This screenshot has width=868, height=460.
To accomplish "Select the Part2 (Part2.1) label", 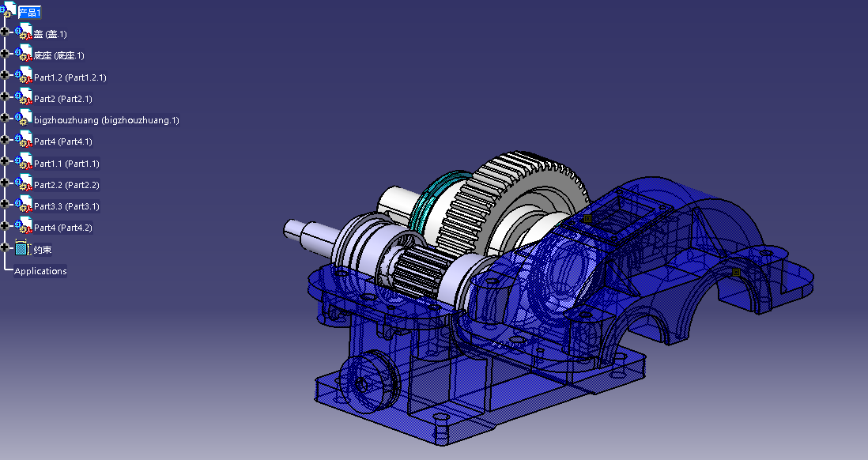I will coord(63,99).
